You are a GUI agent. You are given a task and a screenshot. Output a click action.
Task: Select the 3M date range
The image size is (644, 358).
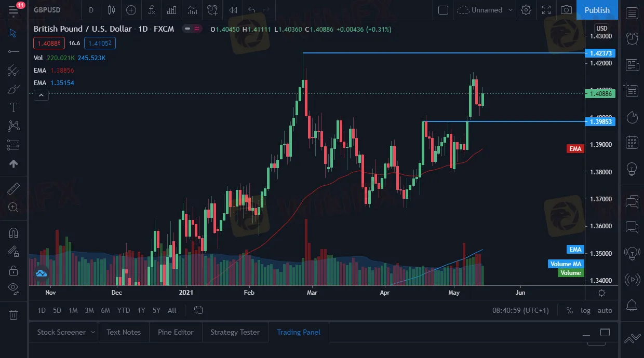[89, 310]
